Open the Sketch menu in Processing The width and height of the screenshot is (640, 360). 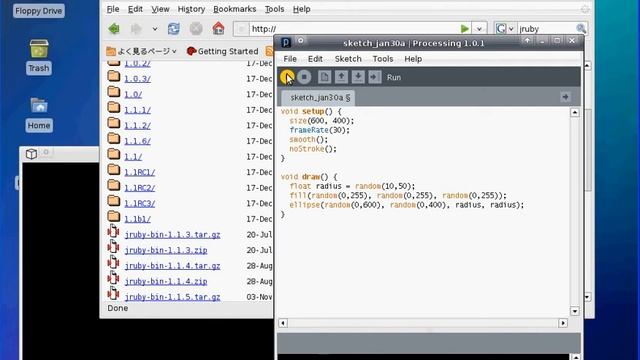pos(348,59)
